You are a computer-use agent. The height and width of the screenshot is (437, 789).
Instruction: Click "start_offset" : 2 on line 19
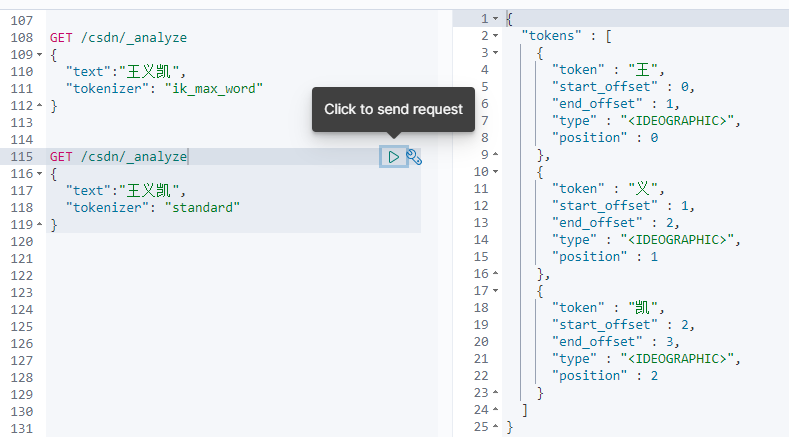coord(620,324)
